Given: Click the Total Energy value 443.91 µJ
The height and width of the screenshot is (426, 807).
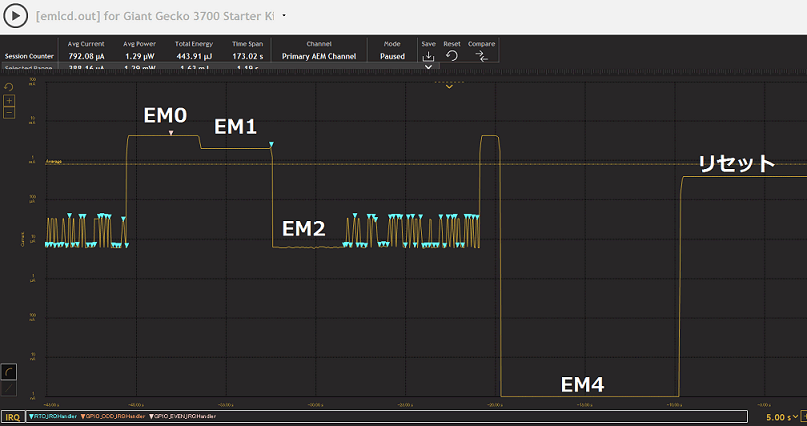Looking at the screenshot, I should click(194, 56).
